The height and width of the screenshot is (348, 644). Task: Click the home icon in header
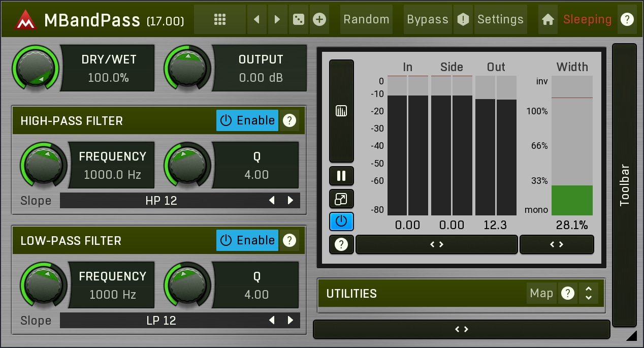[548, 19]
